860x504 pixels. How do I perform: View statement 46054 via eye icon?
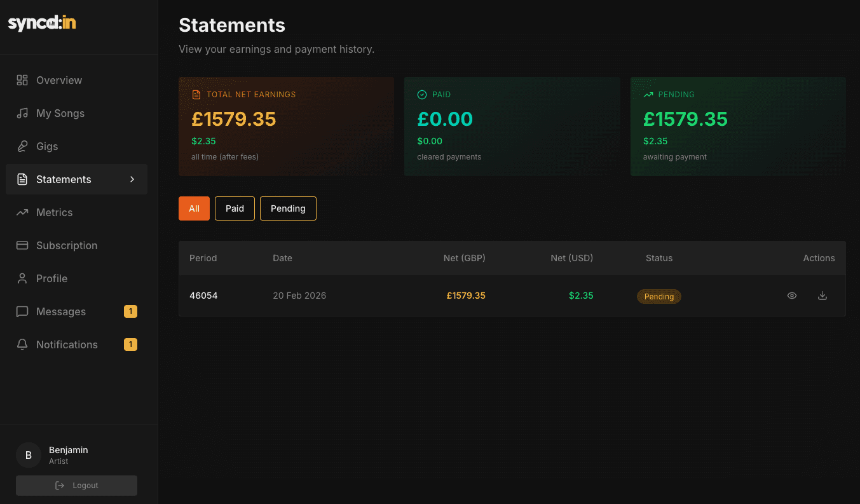click(792, 296)
